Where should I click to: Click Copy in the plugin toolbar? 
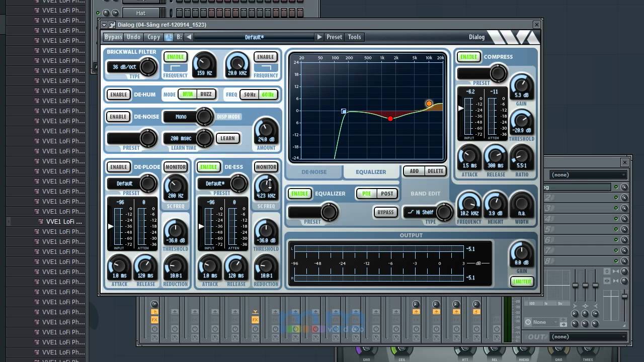153,37
